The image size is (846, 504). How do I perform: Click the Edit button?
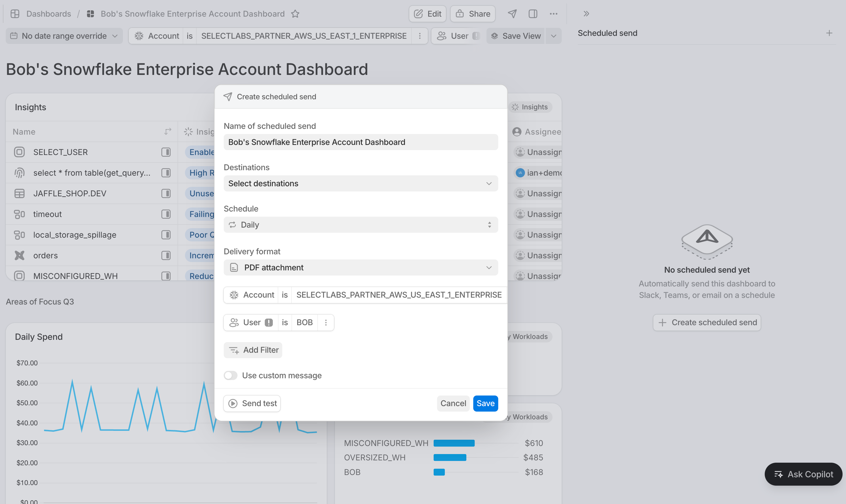tap(427, 13)
